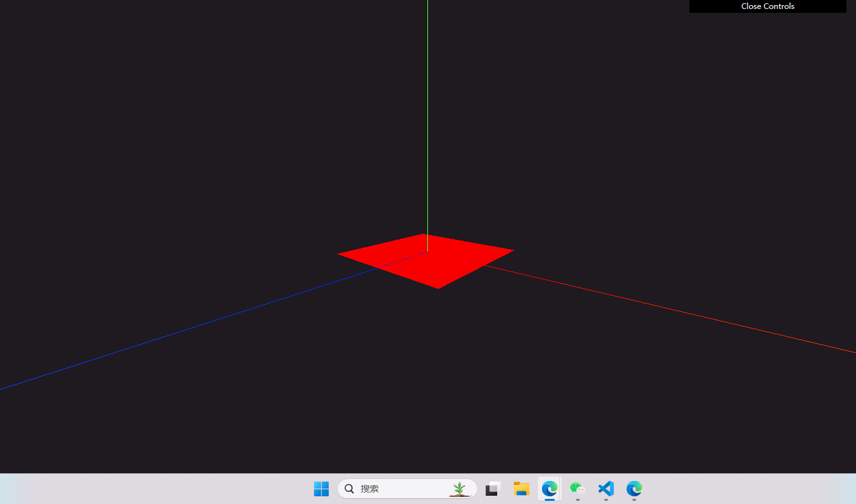Screen dimensions: 856x504
Task: Open WeChat from the taskbar
Action: click(x=577, y=489)
